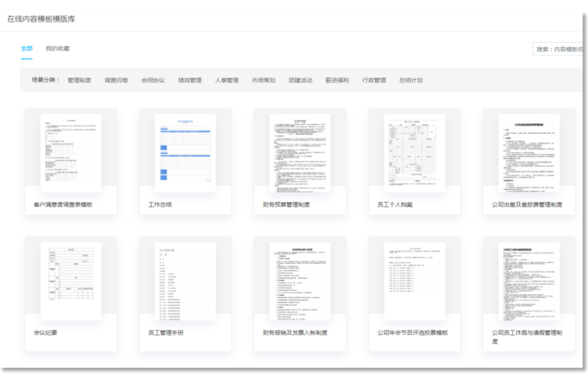Click the 工作总结 title text
The height and width of the screenshot is (376, 588).
pyautogui.click(x=160, y=204)
